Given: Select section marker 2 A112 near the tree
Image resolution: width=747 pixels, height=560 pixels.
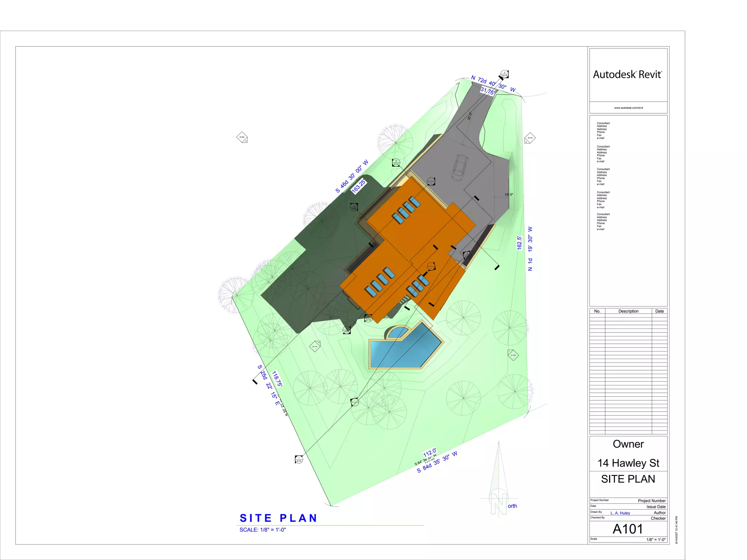Looking at the screenshot, I should click(x=396, y=163).
